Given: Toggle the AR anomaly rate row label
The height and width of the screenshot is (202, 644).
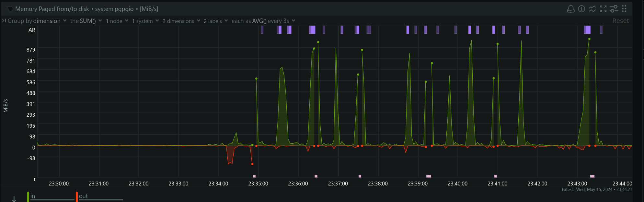Looking at the screenshot, I should click(32, 30).
